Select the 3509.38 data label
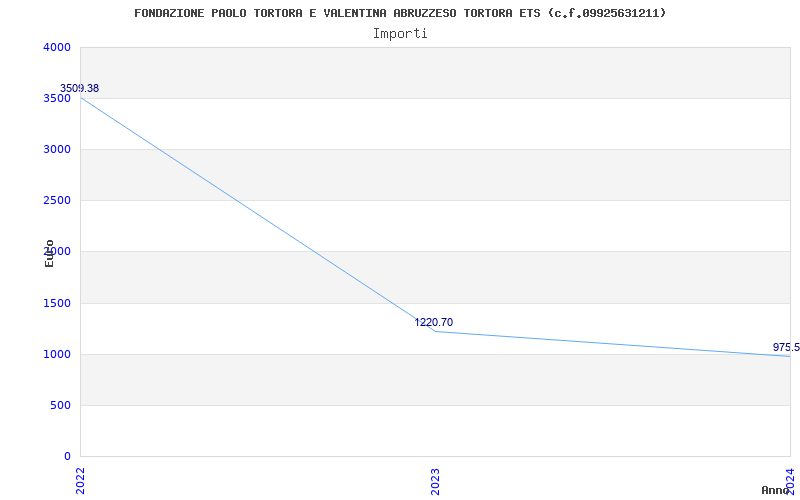 (x=79, y=88)
